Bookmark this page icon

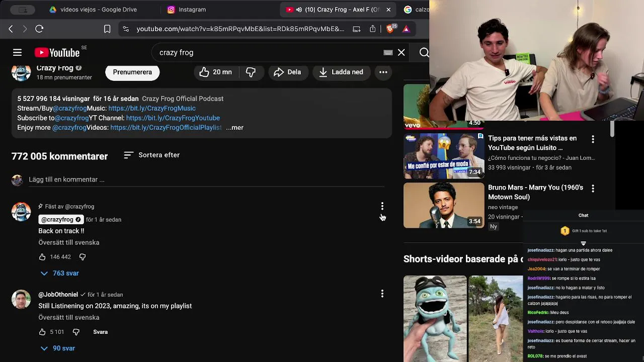107,29
